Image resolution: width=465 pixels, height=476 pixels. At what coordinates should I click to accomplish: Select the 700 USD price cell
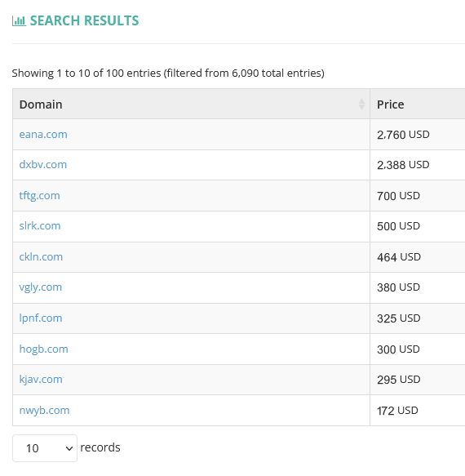pos(418,196)
